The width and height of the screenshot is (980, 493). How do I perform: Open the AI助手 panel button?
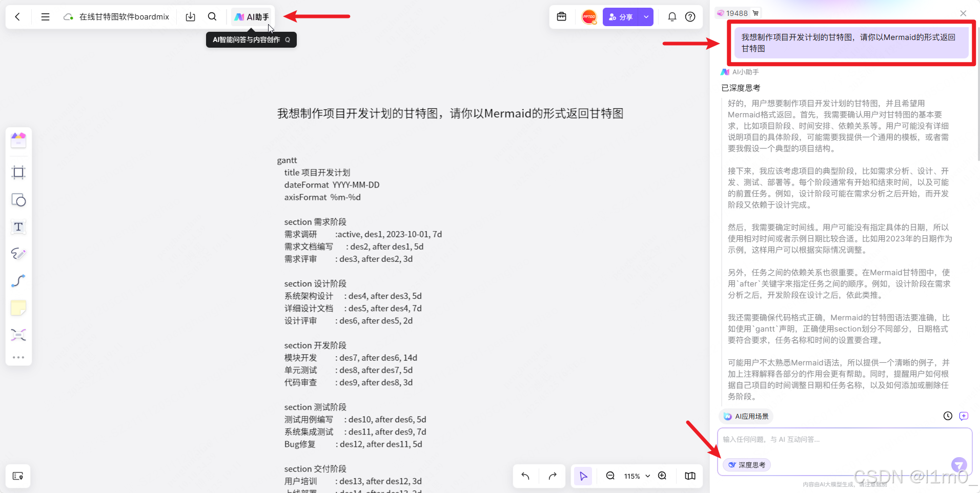(x=252, y=17)
